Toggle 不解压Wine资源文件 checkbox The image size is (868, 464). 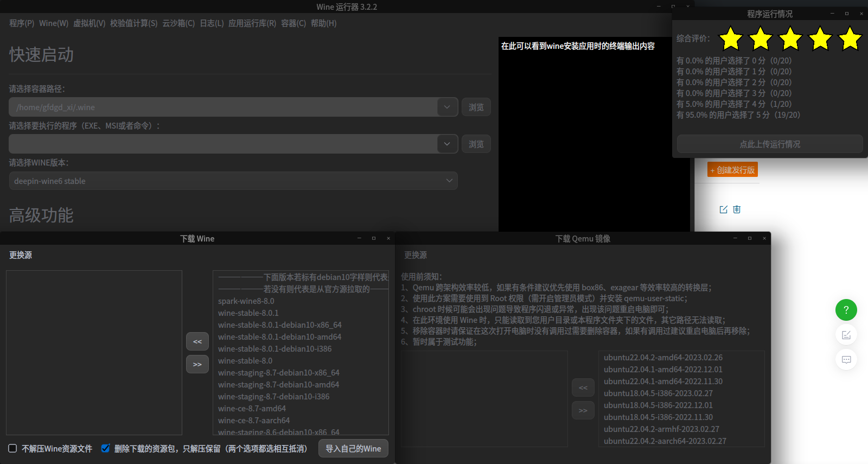pos(12,448)
